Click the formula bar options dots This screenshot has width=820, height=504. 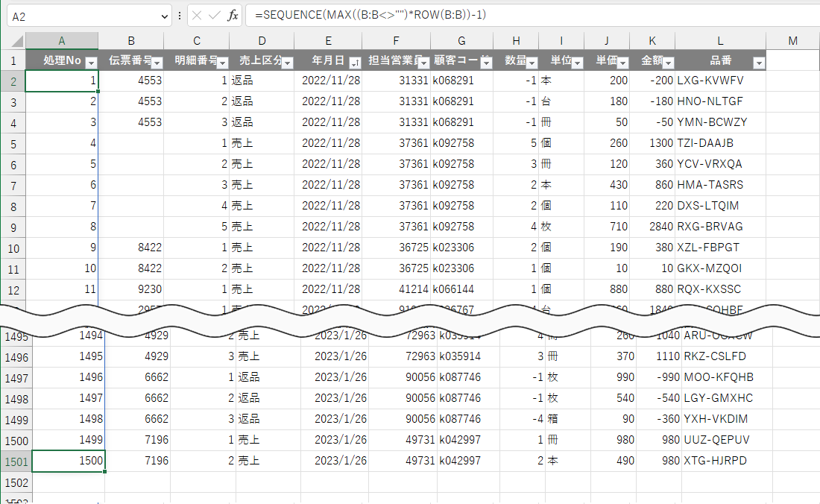[180, 16]
